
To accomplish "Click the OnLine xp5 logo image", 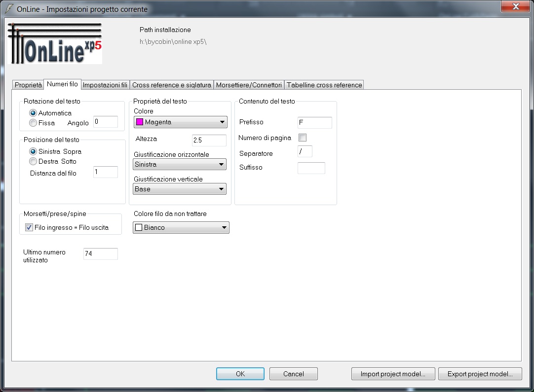I will [55, 43].
